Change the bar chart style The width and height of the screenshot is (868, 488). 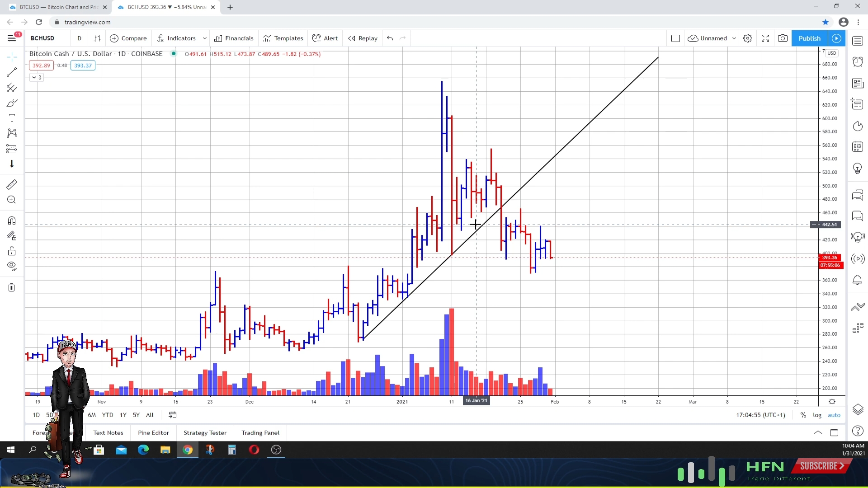(x=97, y=38)
